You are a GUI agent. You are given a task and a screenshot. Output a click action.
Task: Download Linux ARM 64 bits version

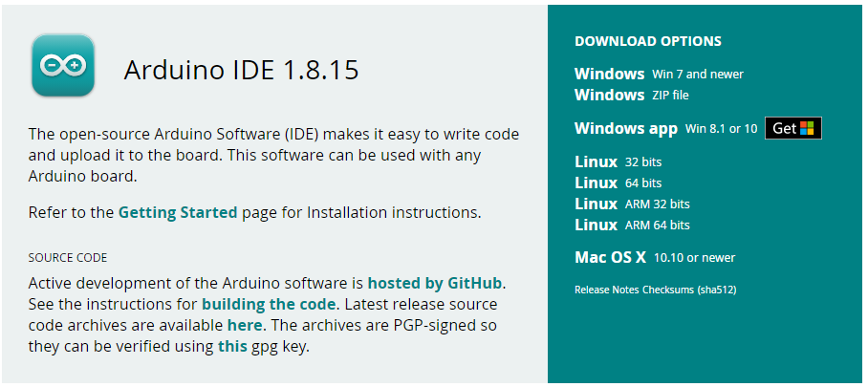pos(632,225)
